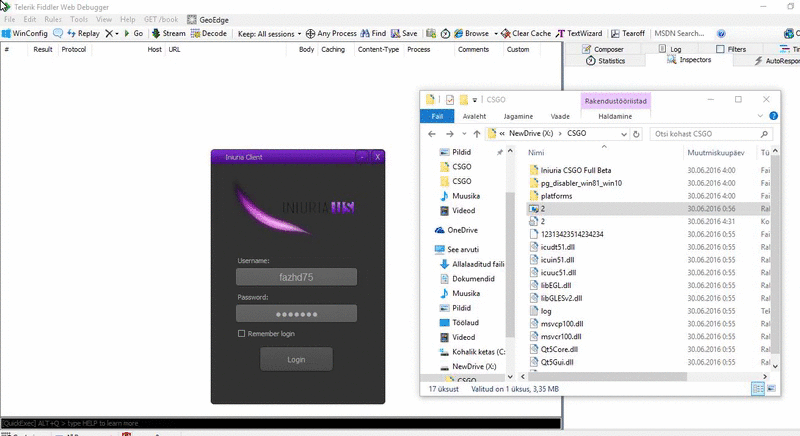Refresh the CSGO folder view
800x436 pixels.
click(x=636, y=134)
